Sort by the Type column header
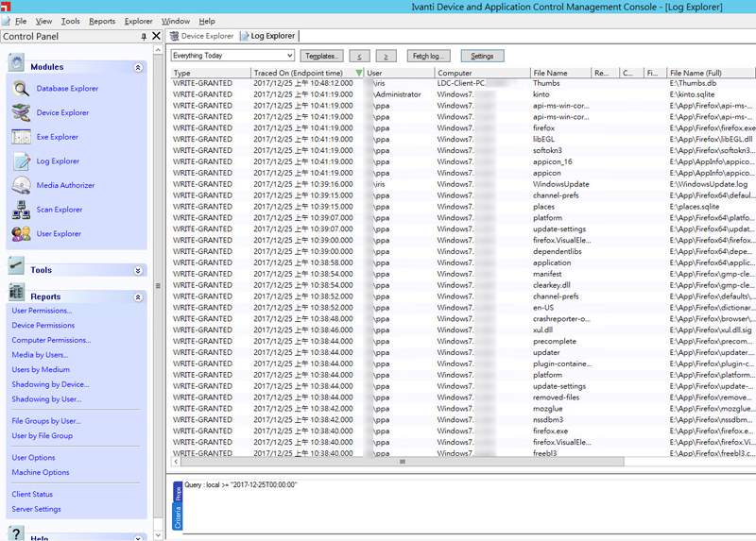Viewport: 756px width, 541px height. (211, 73)
